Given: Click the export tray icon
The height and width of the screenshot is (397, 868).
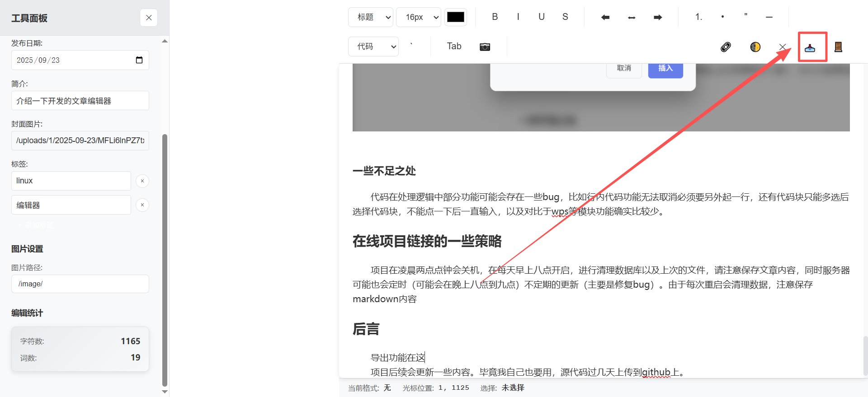Looking at the screenshot, I should point(810,47).
